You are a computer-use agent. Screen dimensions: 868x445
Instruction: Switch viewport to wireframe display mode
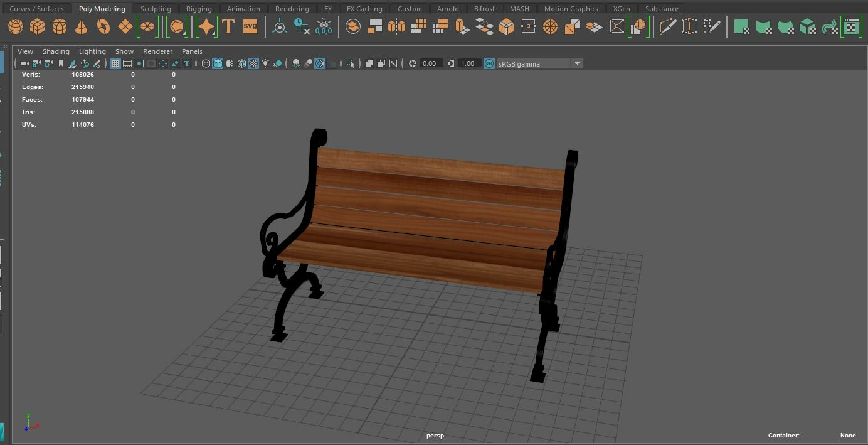(x=207, y=63)
